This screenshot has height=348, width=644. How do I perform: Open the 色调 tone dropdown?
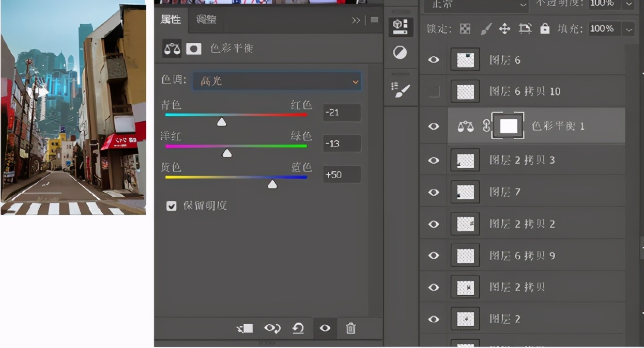[277, 81]
